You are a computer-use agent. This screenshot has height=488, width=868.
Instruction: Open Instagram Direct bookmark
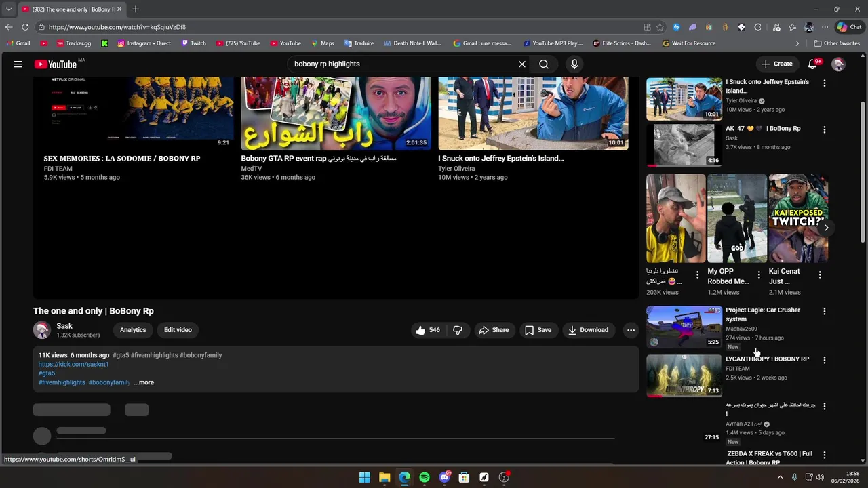(x=144, y=43)
